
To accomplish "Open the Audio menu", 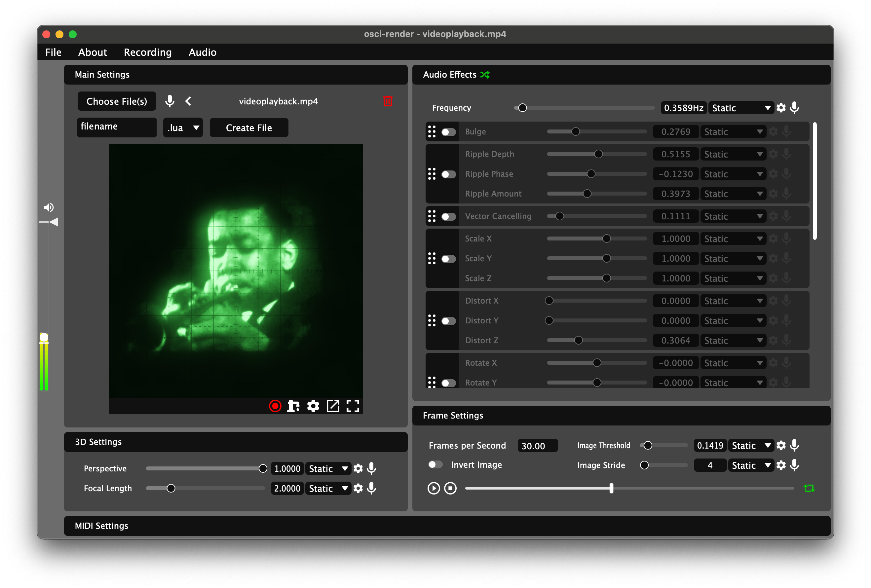I will (202, 52).
